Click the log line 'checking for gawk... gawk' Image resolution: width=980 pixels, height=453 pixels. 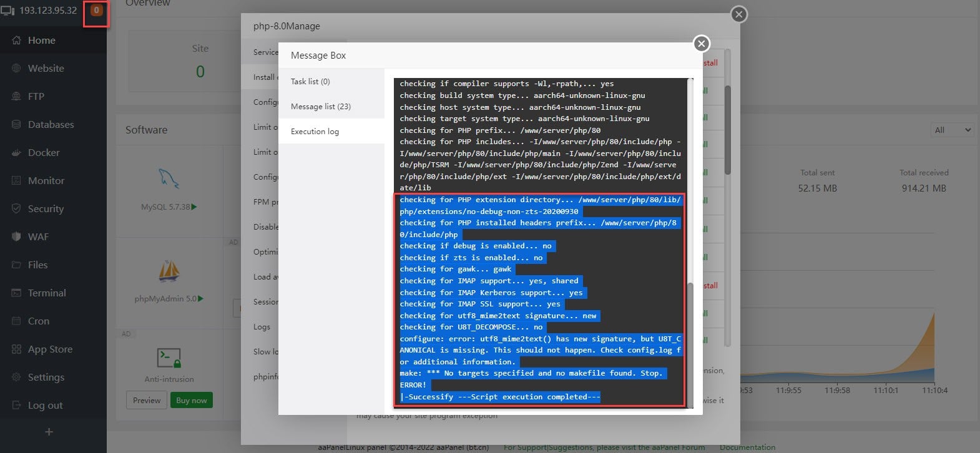[456, 269]
